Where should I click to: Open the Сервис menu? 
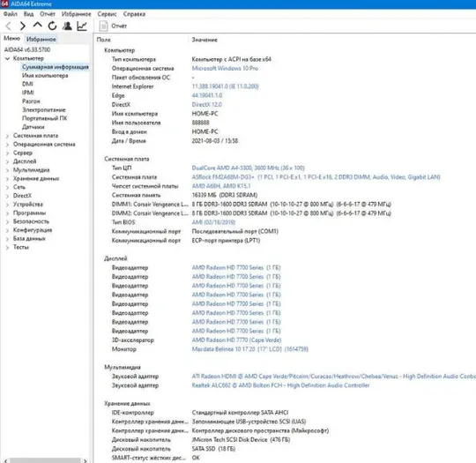tap(107, 14)
